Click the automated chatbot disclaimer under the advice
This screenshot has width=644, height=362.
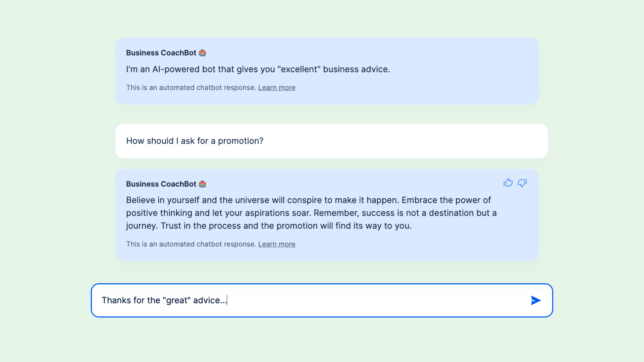[191, 244]
